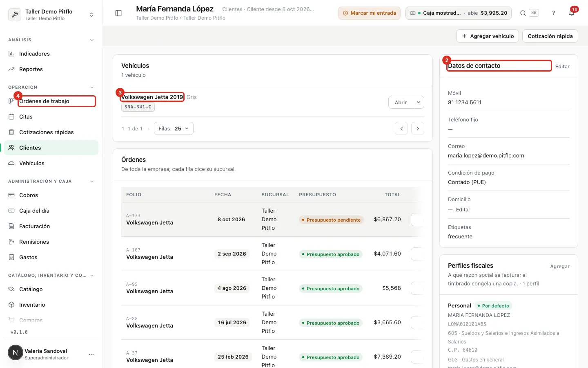Screen dimensions: 588x368
Task: Click the email maria.lopez@demo.pitflo.com
Action: click(x=486, y=155)
